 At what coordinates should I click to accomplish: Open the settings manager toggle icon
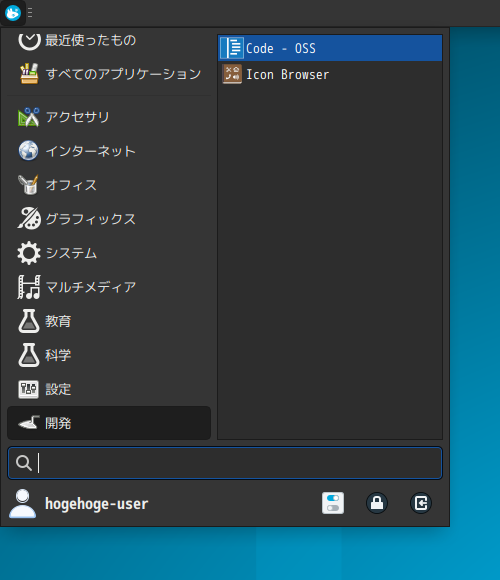pos(333,503)
